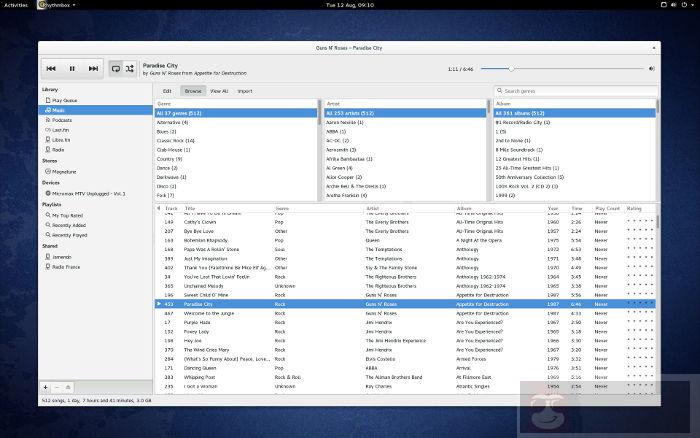
Task: Skip to the previous track
Action: tap(51, 69)
